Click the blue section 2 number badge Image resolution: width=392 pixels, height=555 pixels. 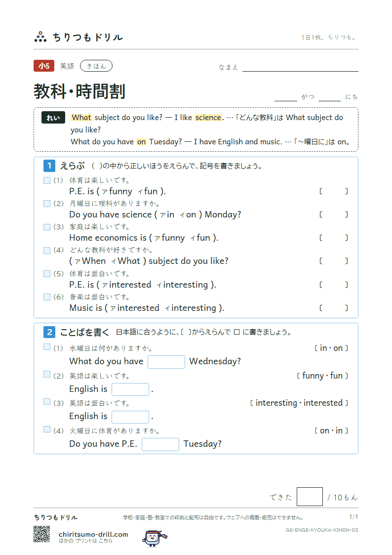49,332
